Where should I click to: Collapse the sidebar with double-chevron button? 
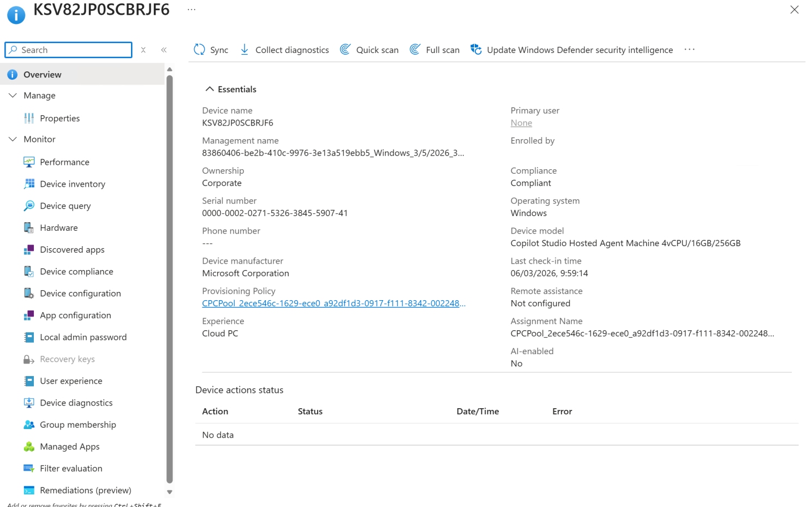(x=164, y=50)
